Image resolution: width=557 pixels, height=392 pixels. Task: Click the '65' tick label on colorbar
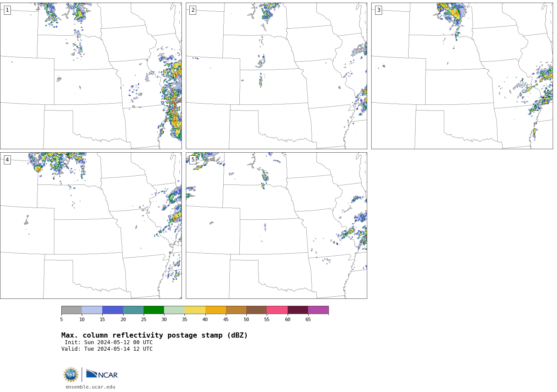click(x=308, y=320)
